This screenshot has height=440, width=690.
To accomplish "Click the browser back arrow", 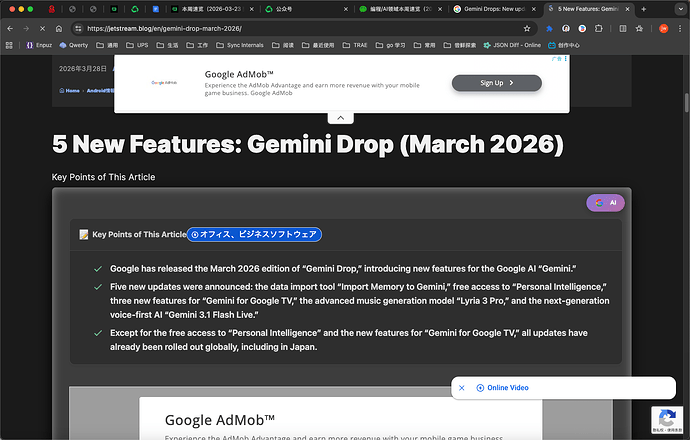I will [11, 29].
